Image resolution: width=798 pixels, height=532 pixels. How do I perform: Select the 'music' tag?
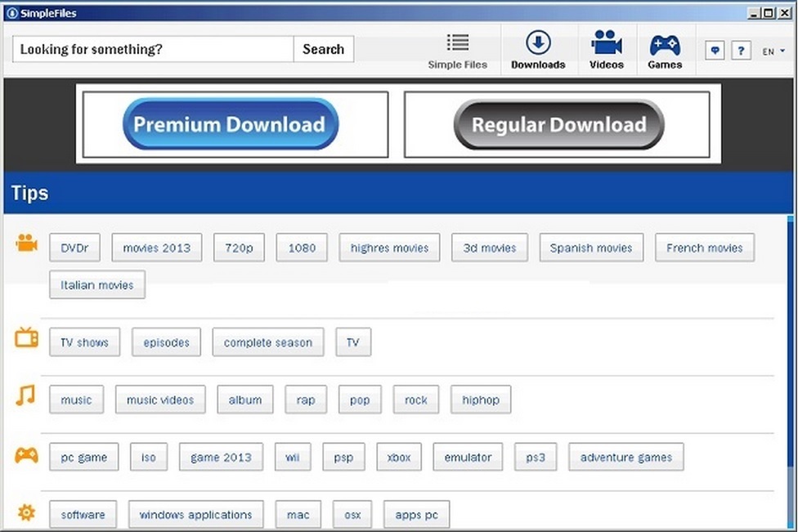coord(77,400)
